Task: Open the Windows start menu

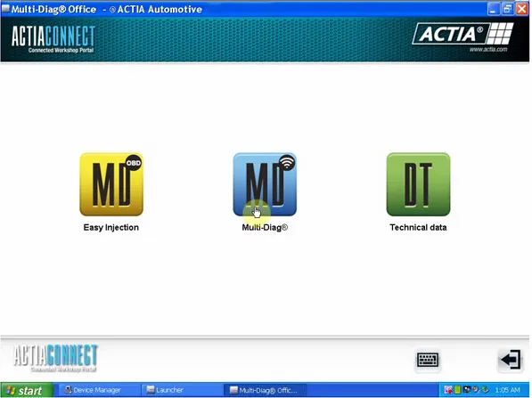Action: tap(27, 391)
